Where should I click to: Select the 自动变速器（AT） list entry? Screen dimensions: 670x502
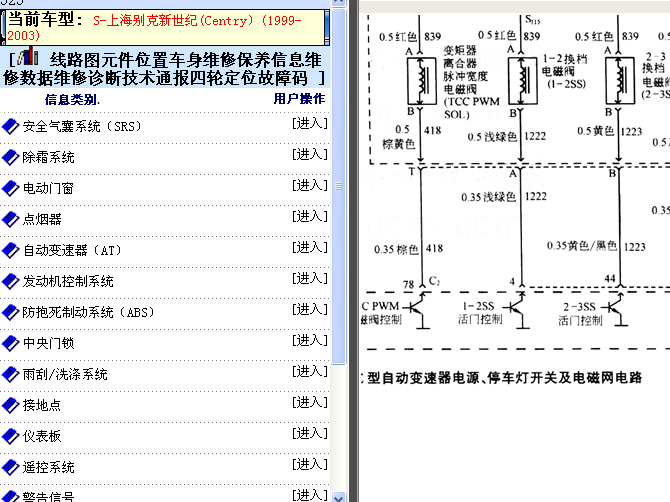pos(72,250)
